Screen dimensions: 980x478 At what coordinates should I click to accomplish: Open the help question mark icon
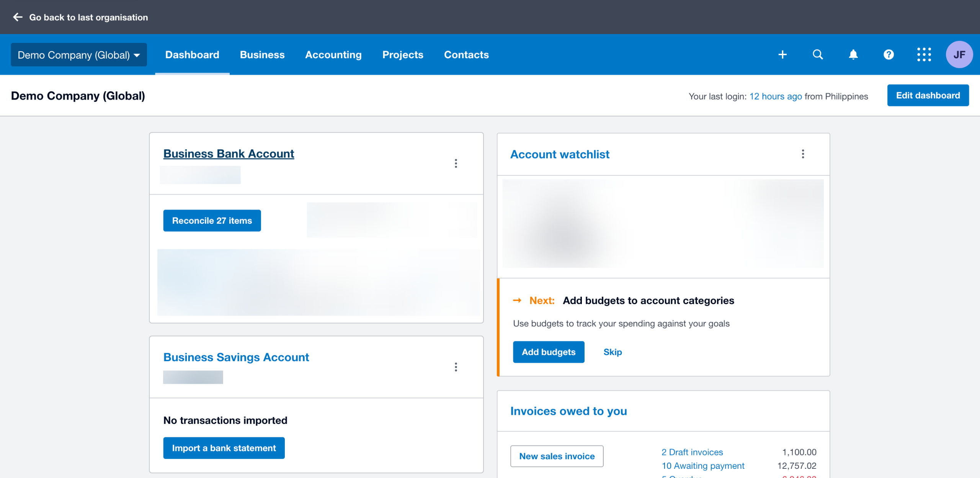pos(889,55)
